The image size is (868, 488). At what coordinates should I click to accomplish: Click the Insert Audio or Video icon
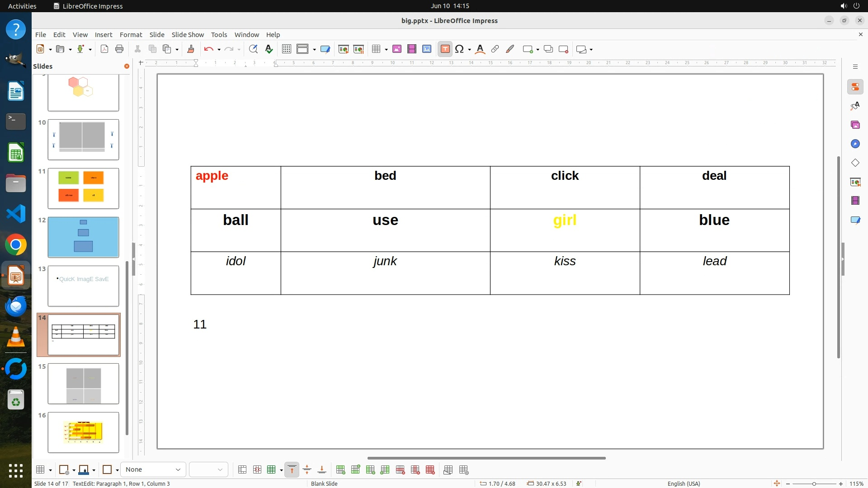pos(411,49)
